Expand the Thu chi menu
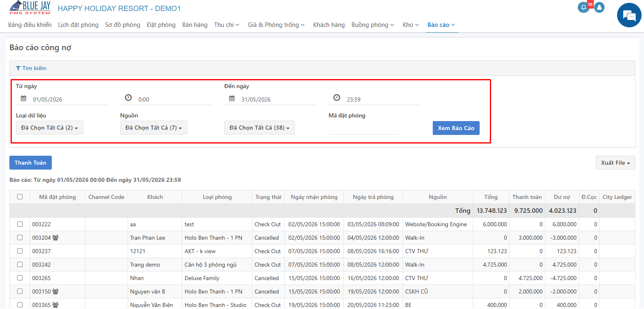This screenshot has width=644, height=309. (x=227, y=25)
